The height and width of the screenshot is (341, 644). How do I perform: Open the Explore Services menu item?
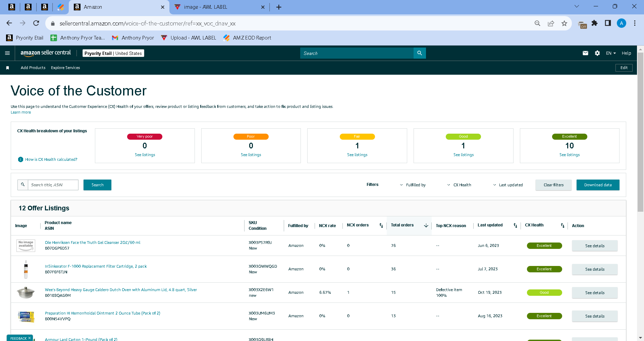[x=65, y=68]
